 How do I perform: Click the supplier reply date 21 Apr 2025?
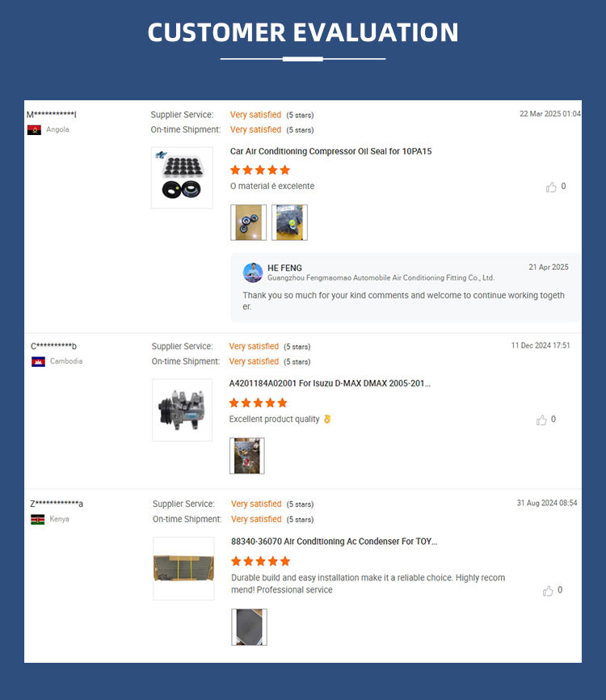point(549,268)
